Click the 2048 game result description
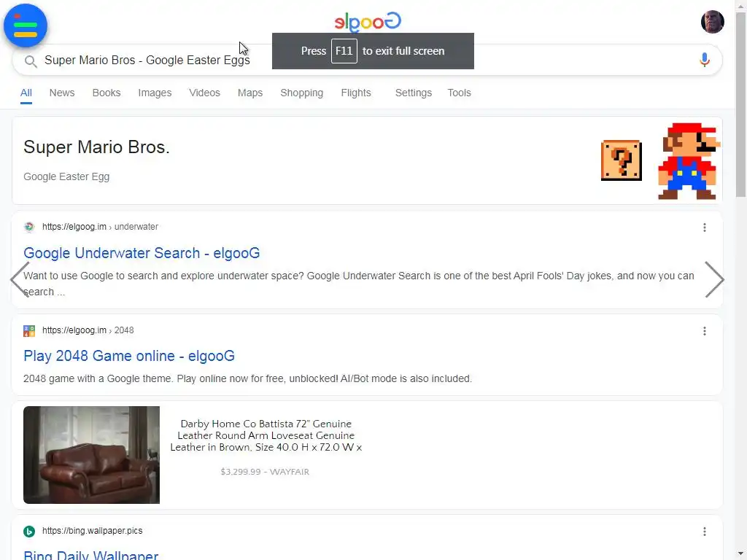Screen dimensions: 747x560 (248, 378)
